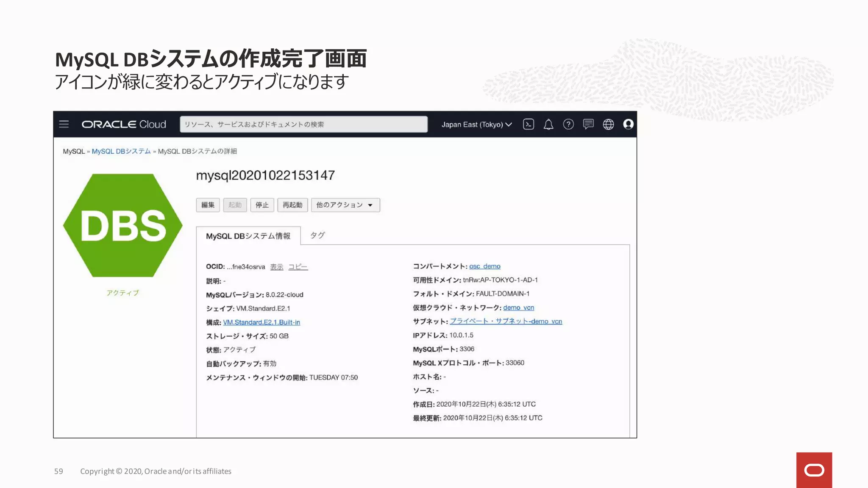Click availability domain tnRw:AP-TOKYO-1-AD-1

501,280
